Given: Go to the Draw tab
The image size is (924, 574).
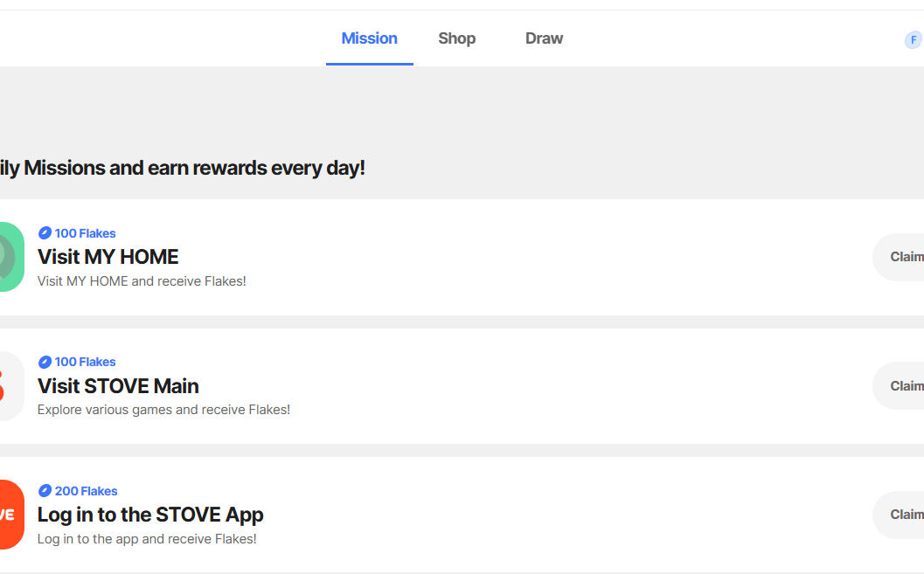Looking at the screenshot, I should [x=544, y=38].
